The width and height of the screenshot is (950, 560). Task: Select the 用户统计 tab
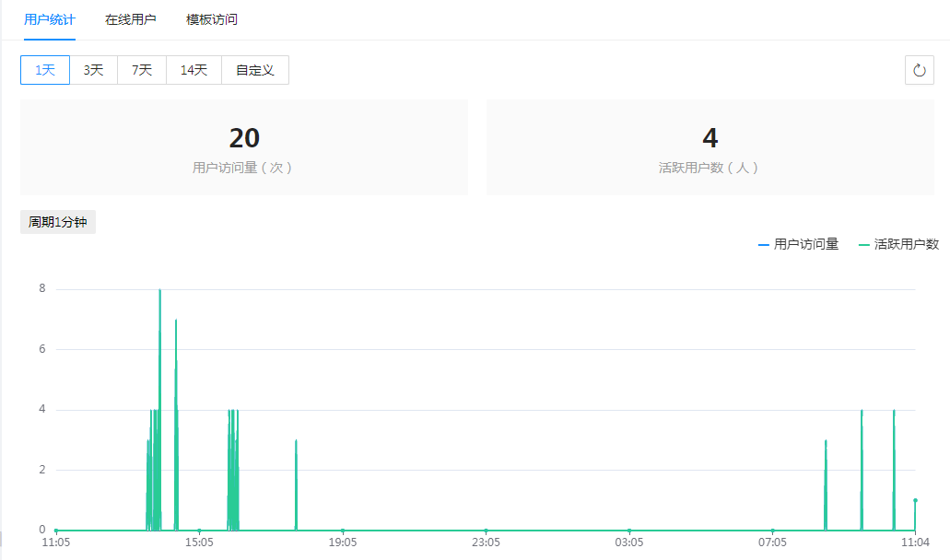click(50, 19)
